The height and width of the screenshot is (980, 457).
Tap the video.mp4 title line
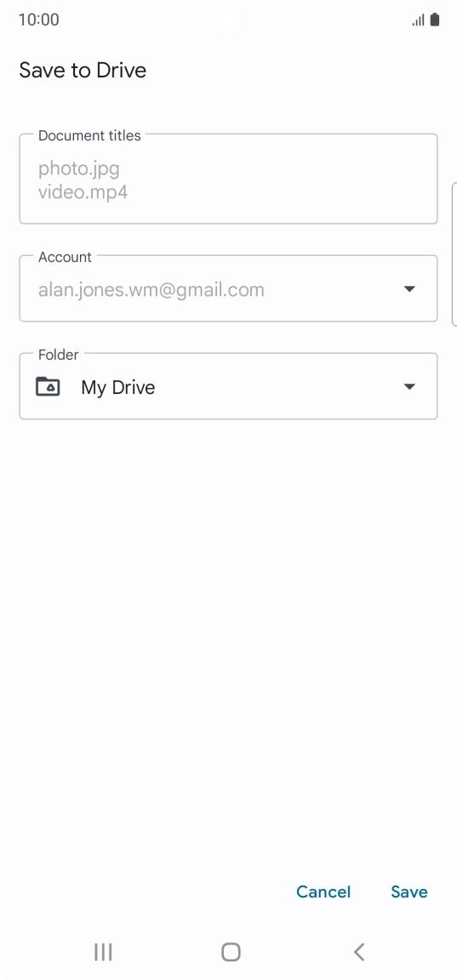83,191
